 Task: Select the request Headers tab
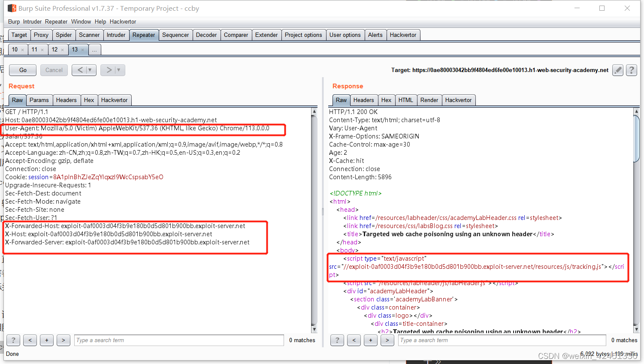click(67, 100)
